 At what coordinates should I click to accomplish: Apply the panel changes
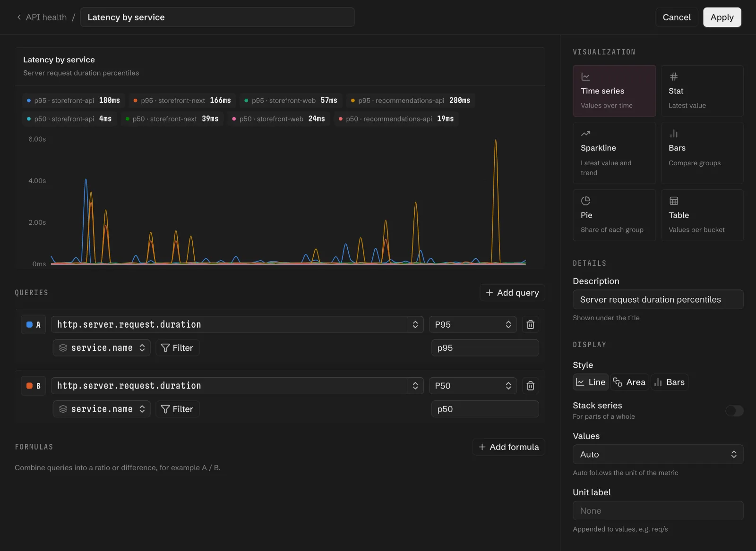click(722, 17)
